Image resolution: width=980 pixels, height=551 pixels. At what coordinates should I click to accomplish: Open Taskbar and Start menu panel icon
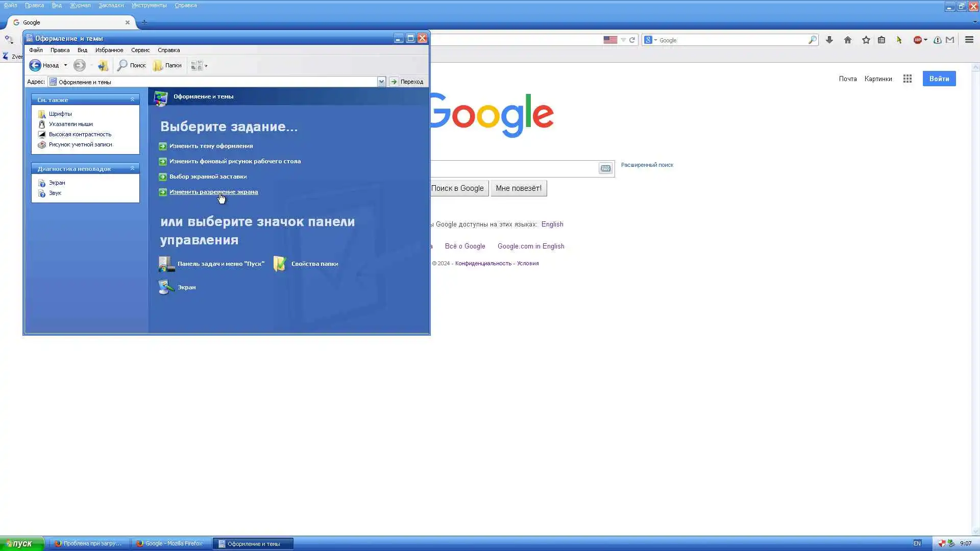coord(166,264)
